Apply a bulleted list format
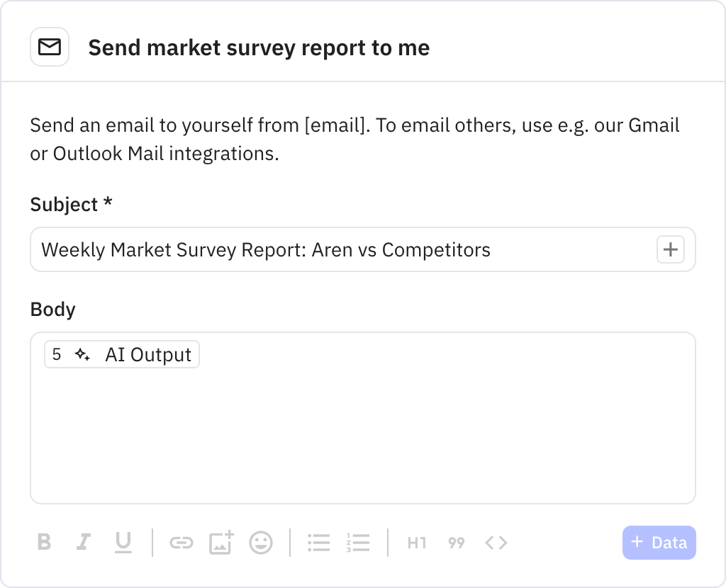The image size is (726, 588). coord(319,543)
